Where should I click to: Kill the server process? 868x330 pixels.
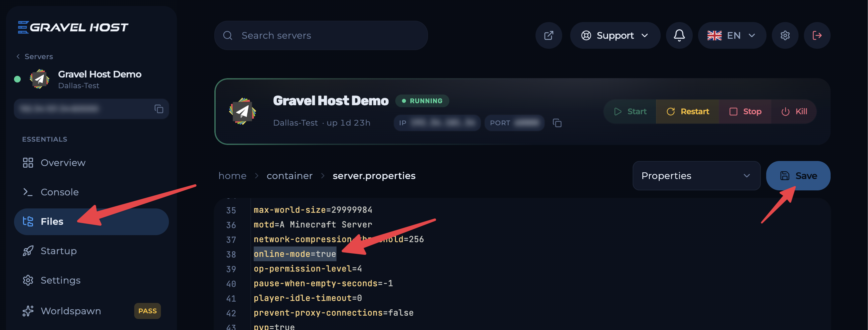[794, 112]
